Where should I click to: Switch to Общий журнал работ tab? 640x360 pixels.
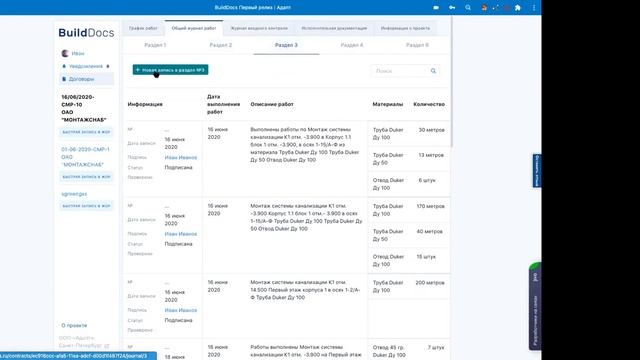pos(194,28)
